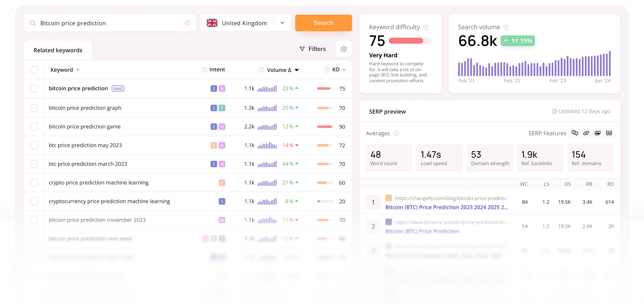644x304 pixels.
Task: Switch to the Related keywords tab
Action: 58,50
